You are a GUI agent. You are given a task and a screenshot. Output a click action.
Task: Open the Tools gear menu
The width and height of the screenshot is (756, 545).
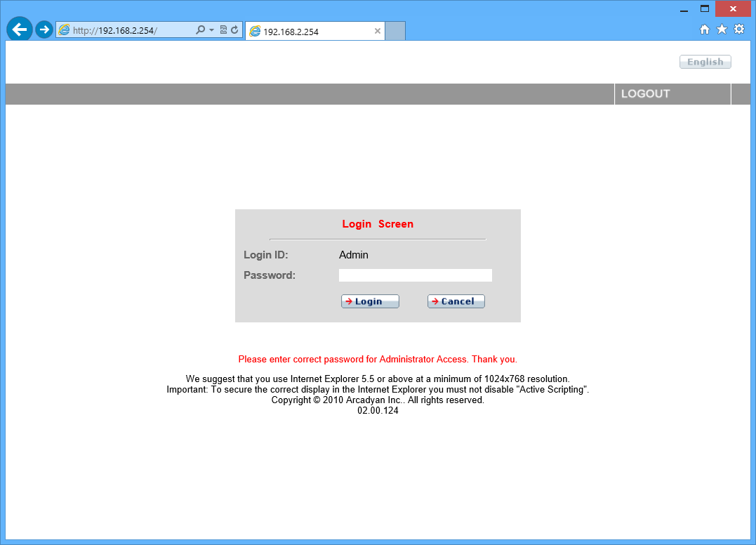[x=739, y=29]
